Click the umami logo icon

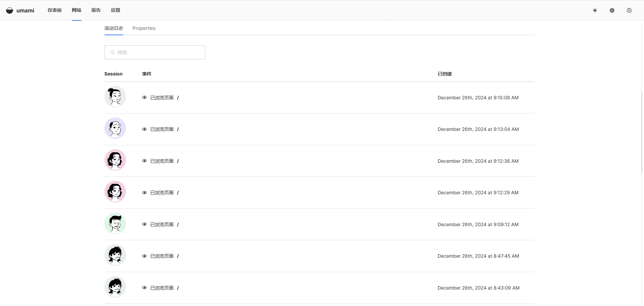point(10,10)
